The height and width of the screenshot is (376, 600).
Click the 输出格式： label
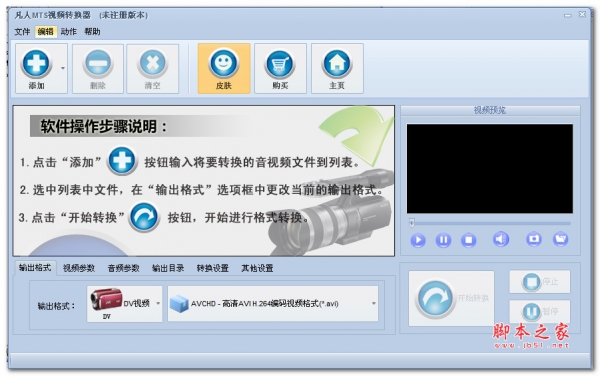56,306
